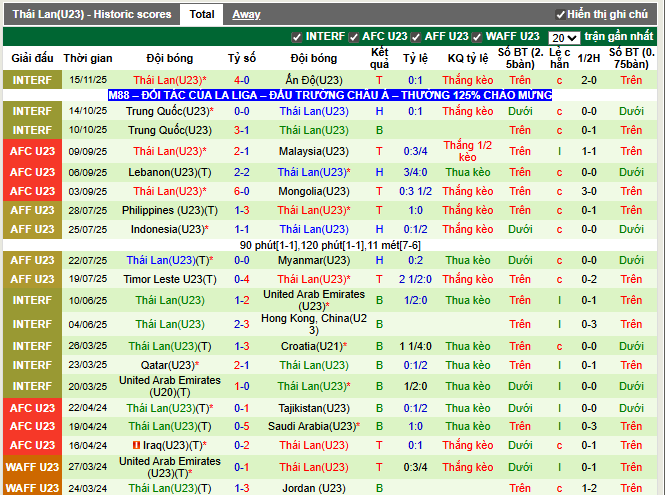This screenshot has height=495, width=665.
Task: Click the 6-0 score against Mongolia
Action: (x=242, y=191)
